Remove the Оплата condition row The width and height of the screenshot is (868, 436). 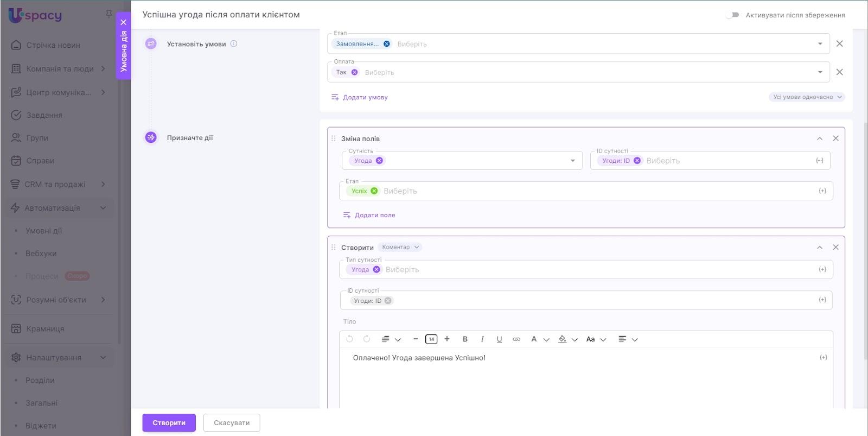(x=839, y=72)
